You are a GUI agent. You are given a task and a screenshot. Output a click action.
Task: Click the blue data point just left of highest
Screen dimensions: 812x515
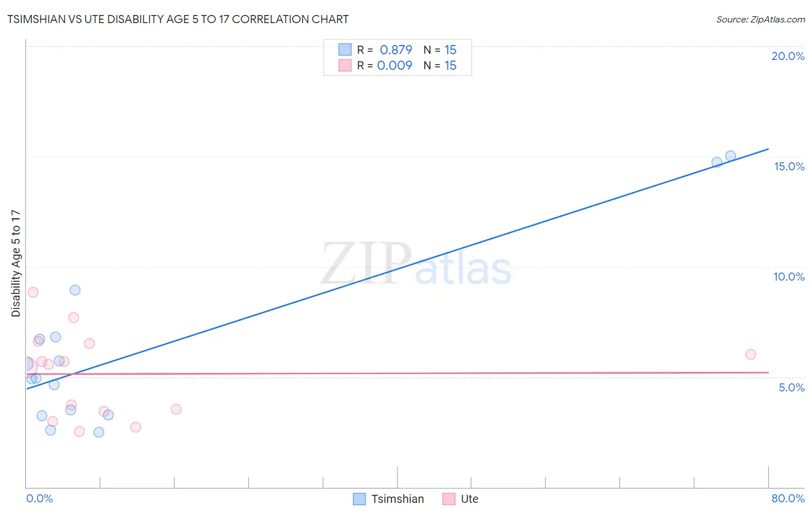click(x=717, y=162)
